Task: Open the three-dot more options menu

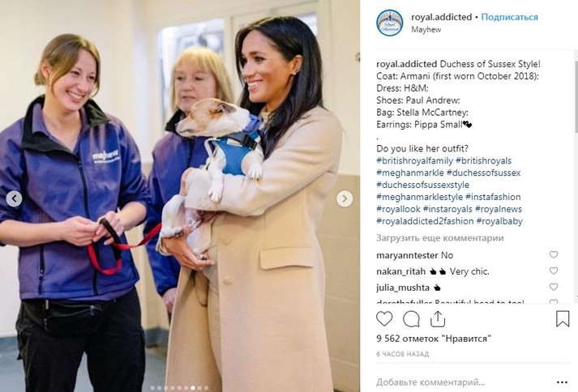Action: [562, 382]
